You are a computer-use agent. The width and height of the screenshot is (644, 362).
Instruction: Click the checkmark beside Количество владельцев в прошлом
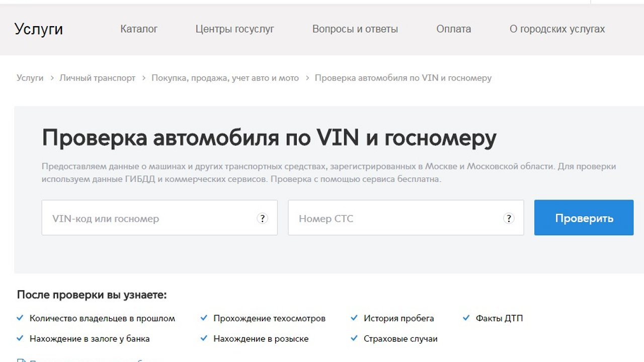[x=20, y=318]
